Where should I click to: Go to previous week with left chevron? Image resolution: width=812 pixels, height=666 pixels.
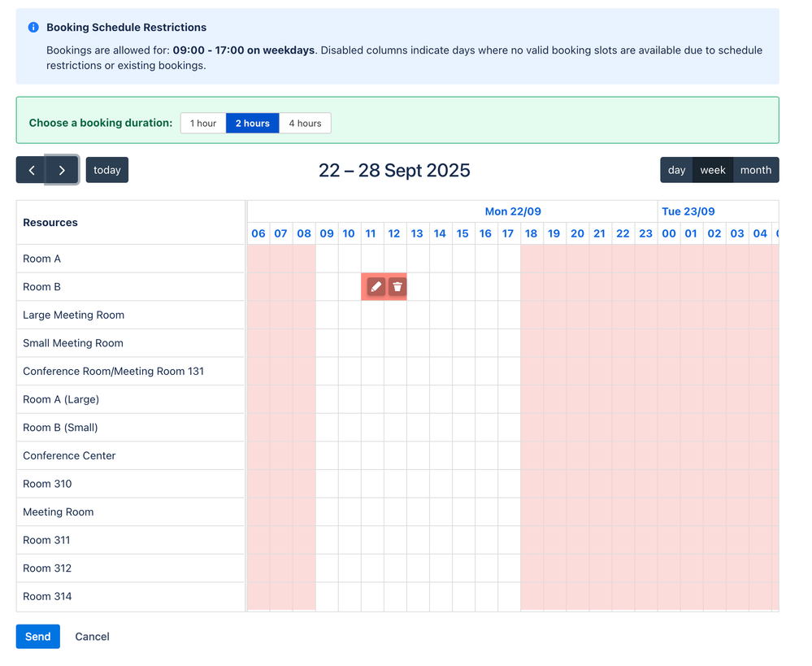[x=31, y=170]
